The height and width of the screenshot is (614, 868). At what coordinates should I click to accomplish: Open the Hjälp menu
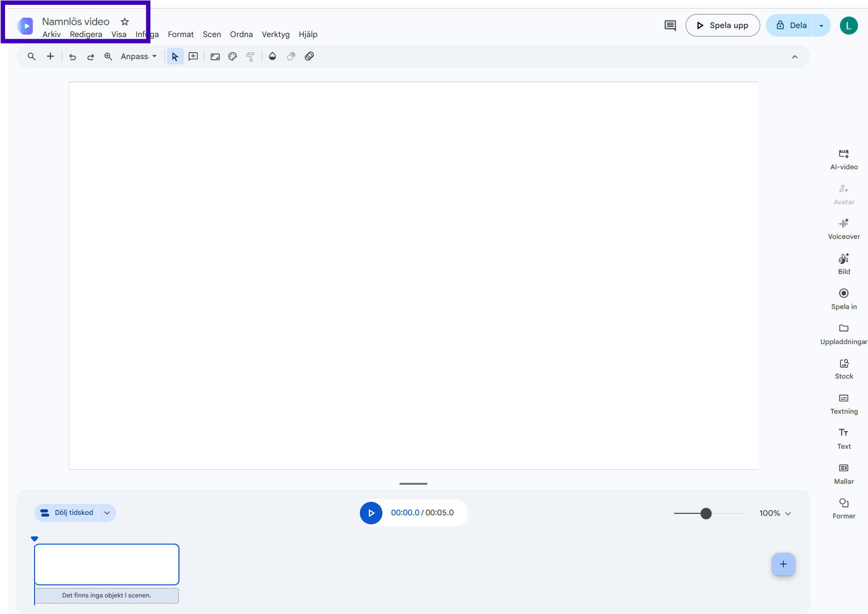click(x=308, y=35)
